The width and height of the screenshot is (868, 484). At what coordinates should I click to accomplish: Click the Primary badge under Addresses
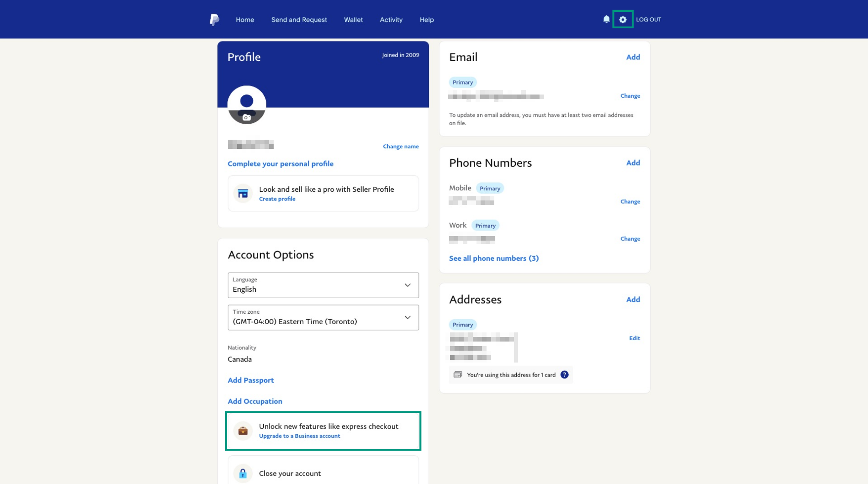pyautogui.click(x=463, y=325)
